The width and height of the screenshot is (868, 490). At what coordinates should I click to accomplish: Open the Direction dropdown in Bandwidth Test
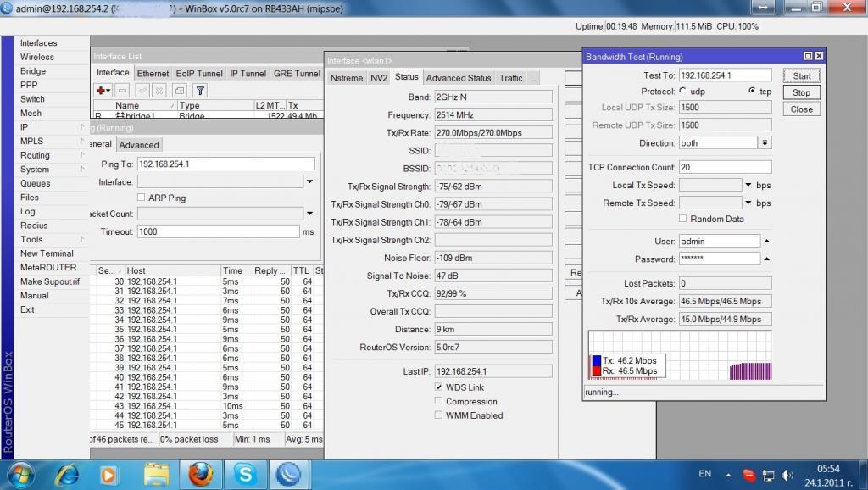point(765,143)
